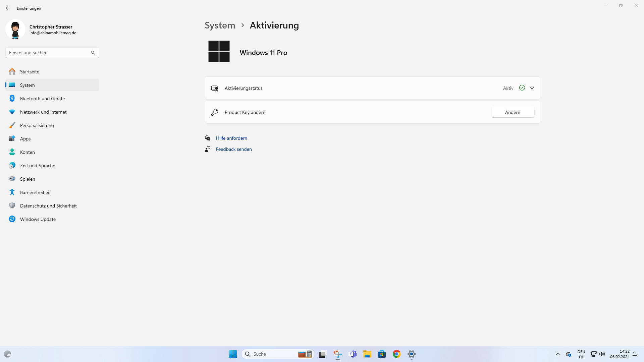Viewport: 644px width, 362px height.
Task: Open the Windows Start menu button
Action: pyautogui.click(x=233, y=354)
